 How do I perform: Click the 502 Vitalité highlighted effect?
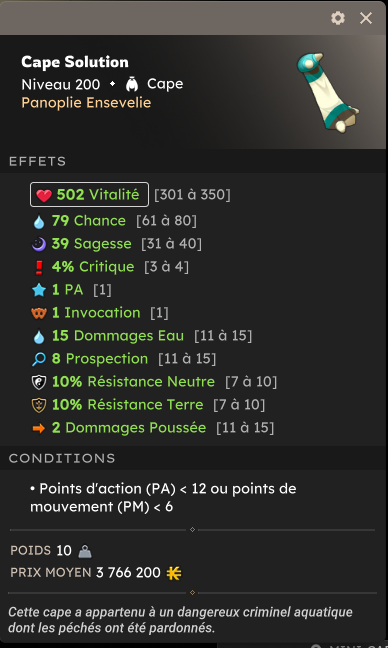(89, 194)
